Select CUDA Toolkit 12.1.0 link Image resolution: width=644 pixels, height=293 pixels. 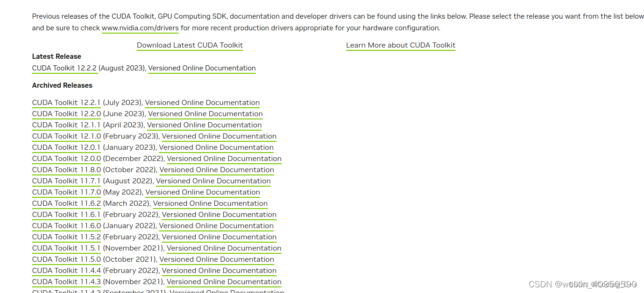tap(66, 136)
